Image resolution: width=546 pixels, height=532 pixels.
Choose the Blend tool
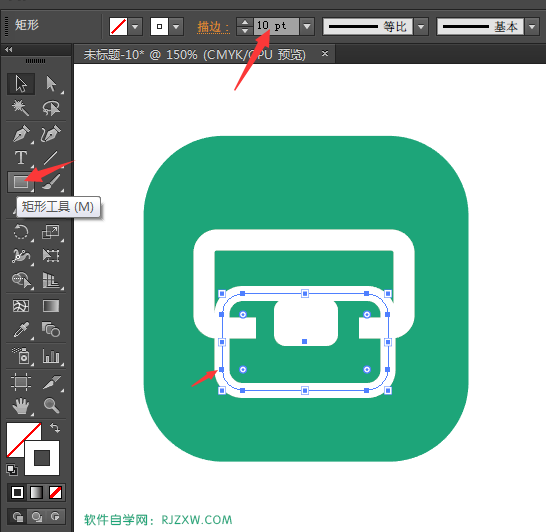[51, 329]
